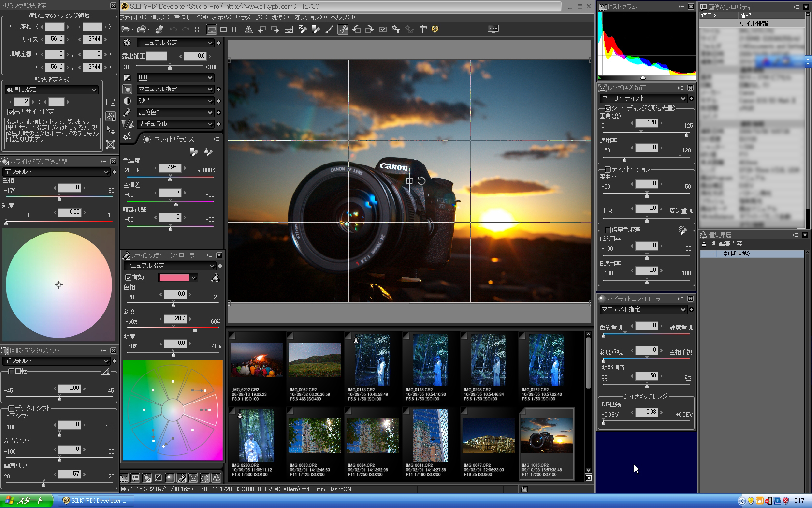Image resolution: width=812 pixels, height=508 pixels.
Task: Click the sharpness feather icon in parameter panel
Action: coord(127,124)
